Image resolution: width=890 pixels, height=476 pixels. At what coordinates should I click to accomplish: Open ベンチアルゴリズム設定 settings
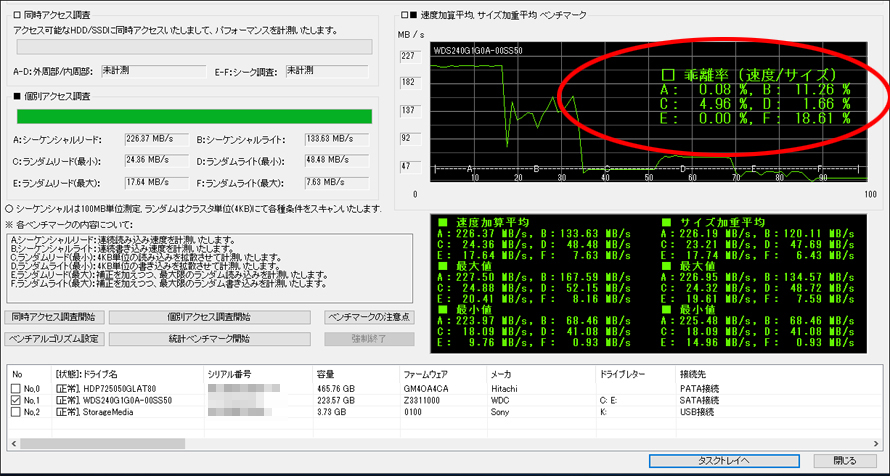pyautogui.click(x=55, y=338)
